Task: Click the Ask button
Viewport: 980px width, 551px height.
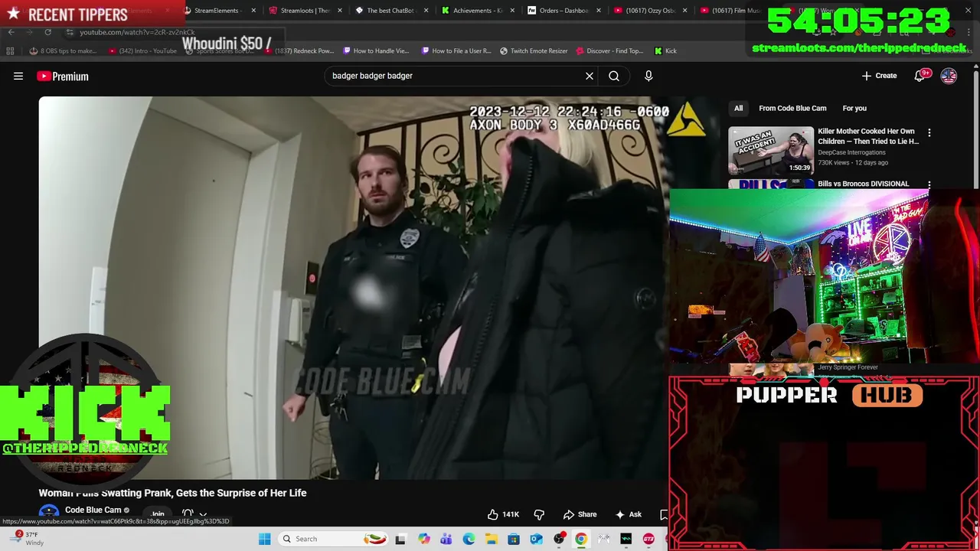Action: (628, 514)
